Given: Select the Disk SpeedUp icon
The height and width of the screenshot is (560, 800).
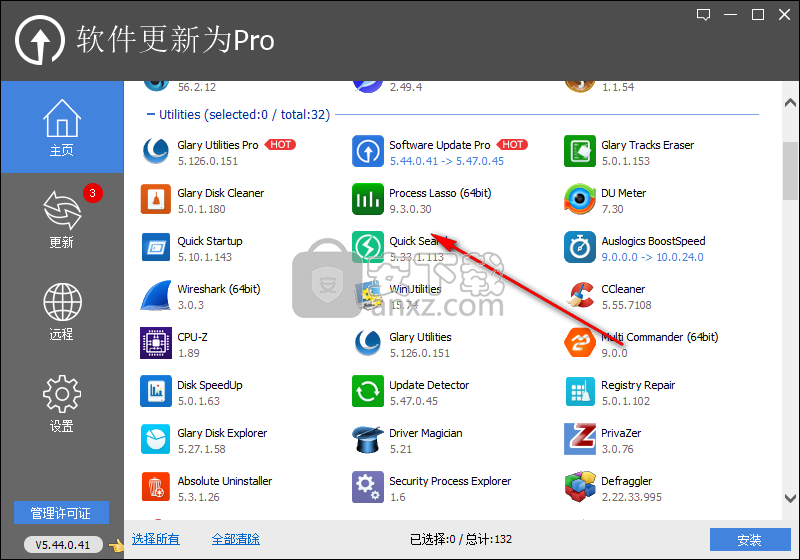Looking at the screenshot, I should [156, 391].
